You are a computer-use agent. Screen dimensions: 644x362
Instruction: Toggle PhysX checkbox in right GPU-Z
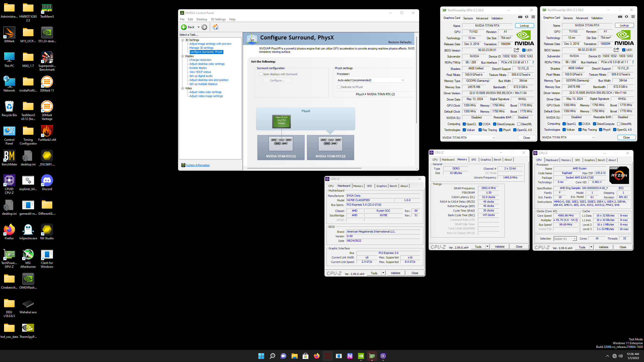tap(600, 130)
